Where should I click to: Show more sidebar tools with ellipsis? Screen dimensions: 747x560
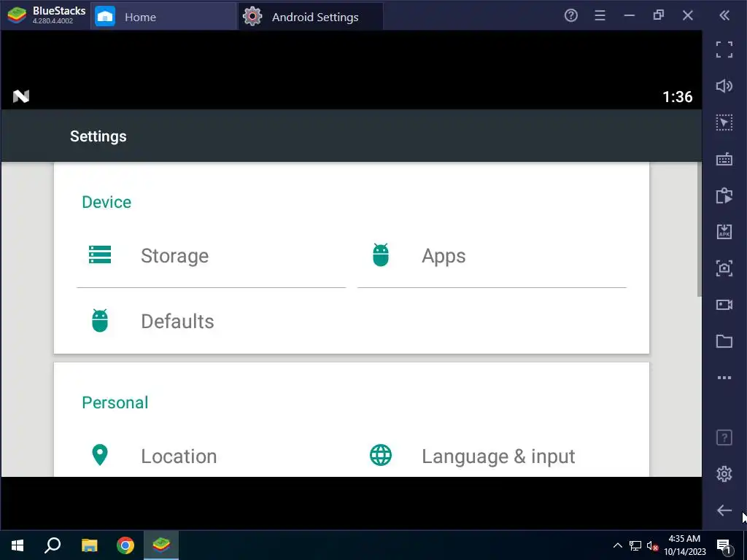(x=724, y=378)
